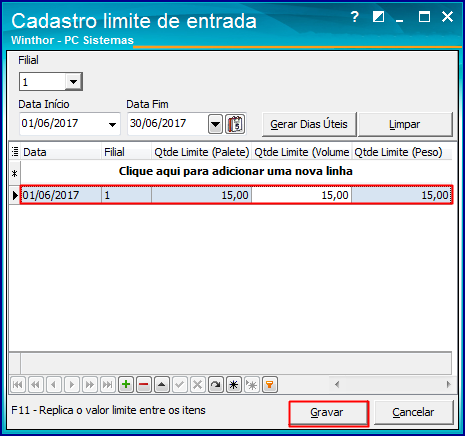Delete the record with the red minus icon

point(144,385)
